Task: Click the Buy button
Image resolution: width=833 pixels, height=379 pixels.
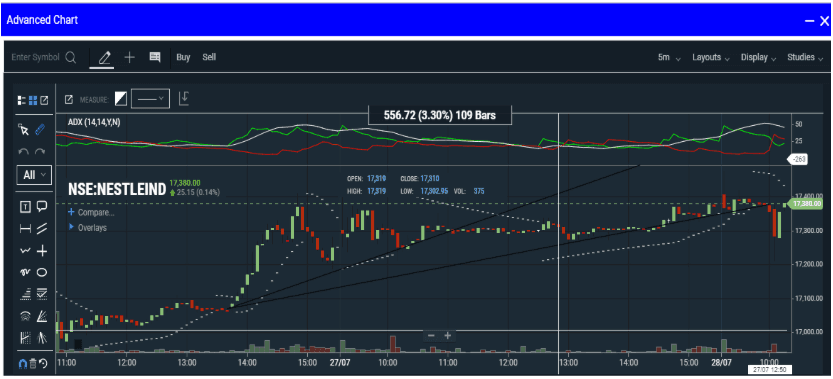Action: (183, 57)
